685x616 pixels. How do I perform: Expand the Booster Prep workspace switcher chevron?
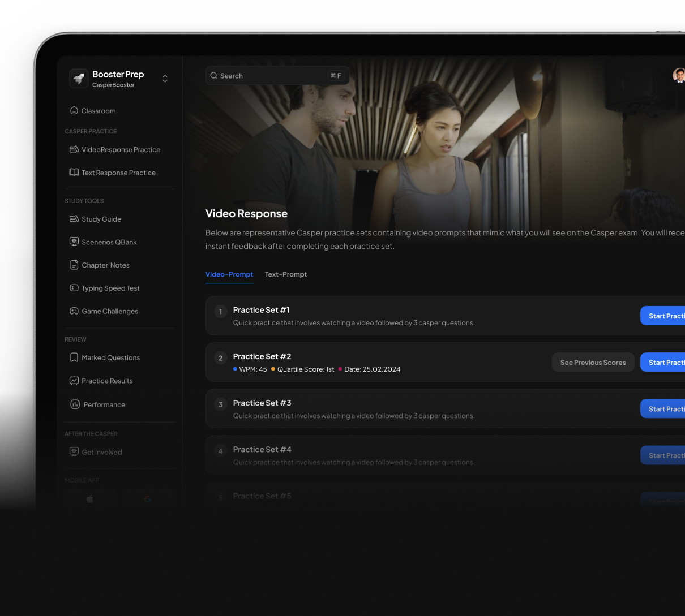click(x=165, y=79)
